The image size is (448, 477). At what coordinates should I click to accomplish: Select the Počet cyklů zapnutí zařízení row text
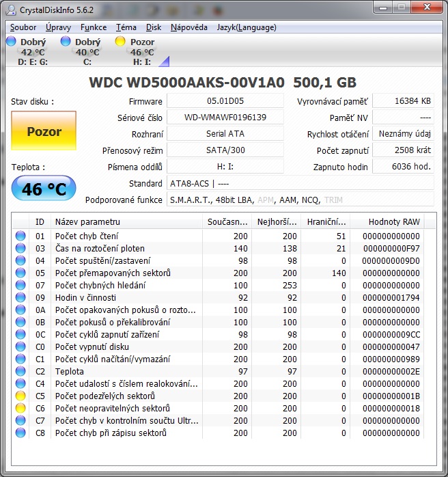107,334
